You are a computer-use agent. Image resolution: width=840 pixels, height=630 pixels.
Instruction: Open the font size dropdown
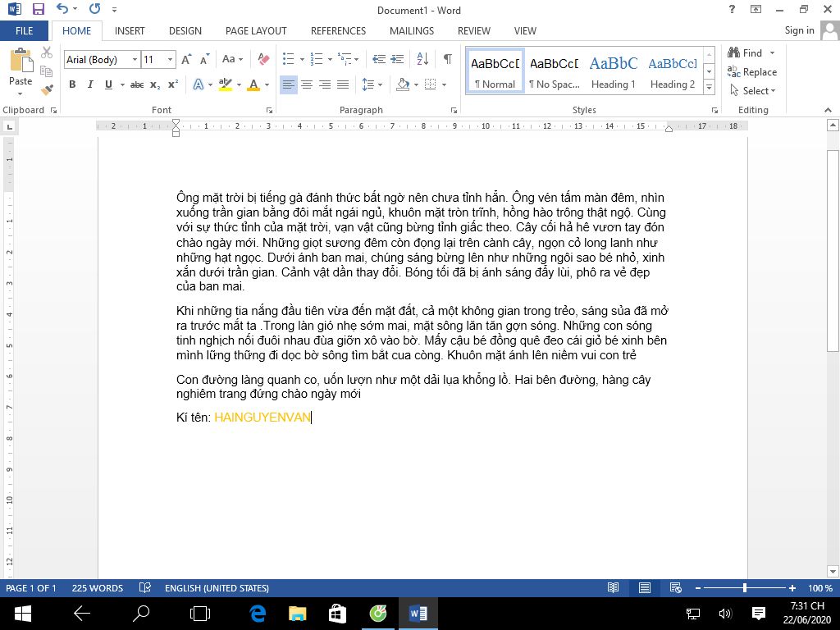170,59
